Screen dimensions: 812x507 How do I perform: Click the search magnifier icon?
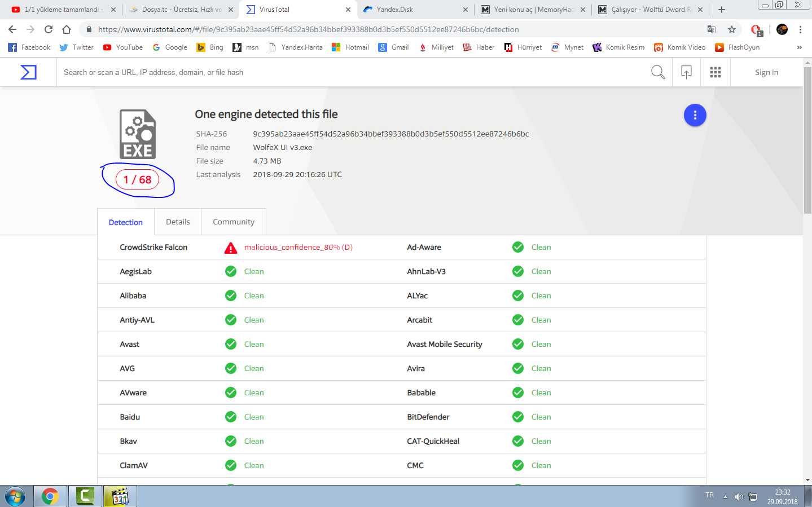pos(658,72)
